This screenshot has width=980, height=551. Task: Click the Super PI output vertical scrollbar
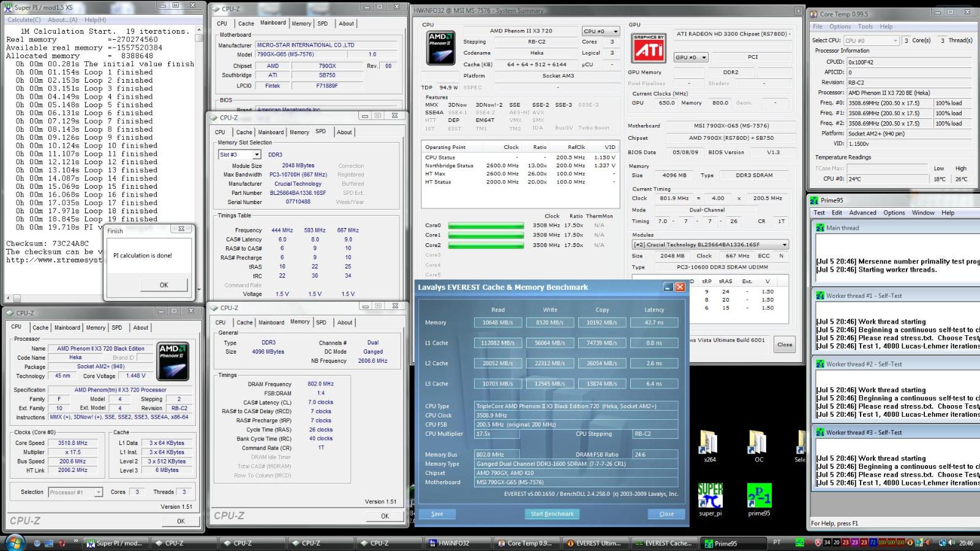click(199, 159)
